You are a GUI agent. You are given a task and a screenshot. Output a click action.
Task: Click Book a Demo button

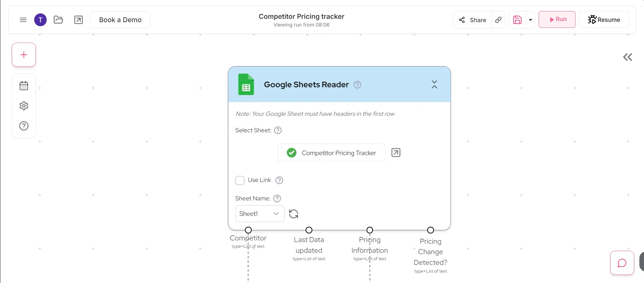(120, 20)
